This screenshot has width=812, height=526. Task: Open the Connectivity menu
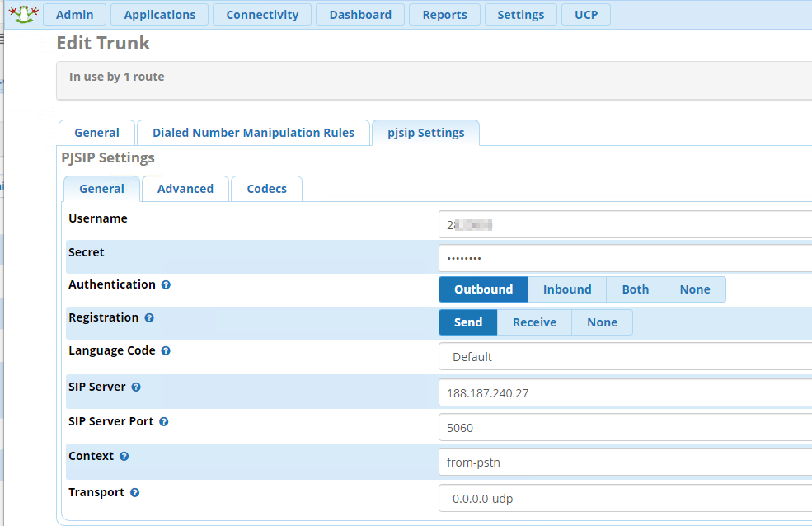pos(262,15)
